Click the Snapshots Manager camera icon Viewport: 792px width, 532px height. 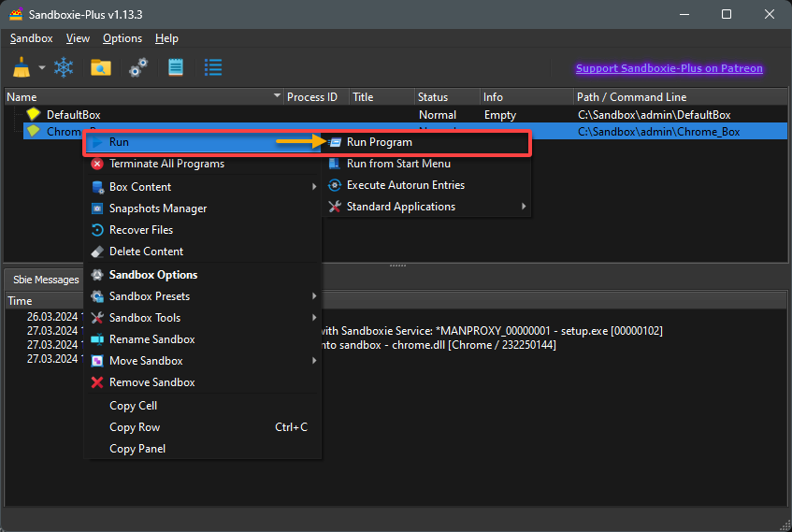point(97,208)
